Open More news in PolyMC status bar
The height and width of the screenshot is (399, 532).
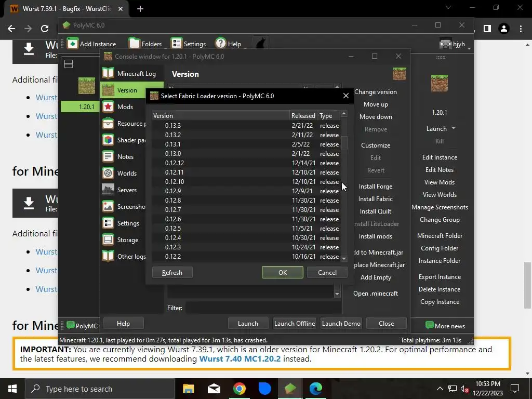pos(445,326)
